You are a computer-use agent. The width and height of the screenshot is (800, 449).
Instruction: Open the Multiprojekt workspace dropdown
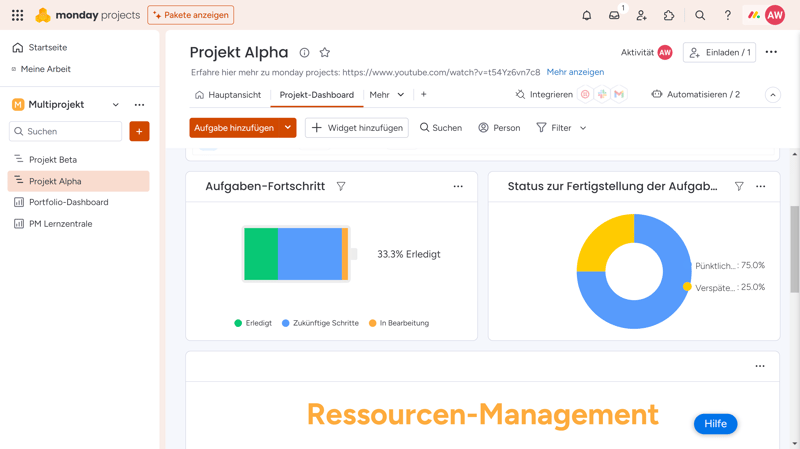(116, 105)
